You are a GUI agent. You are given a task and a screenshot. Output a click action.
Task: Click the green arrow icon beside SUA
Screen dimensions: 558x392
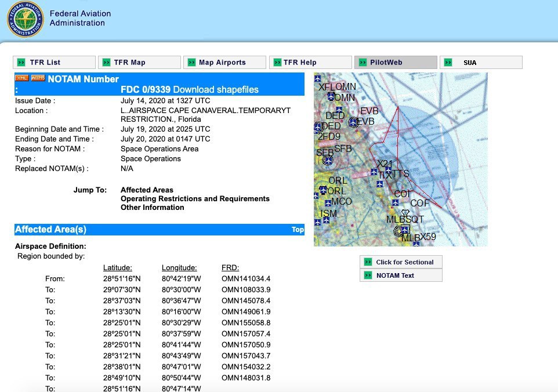pos(448,62)
